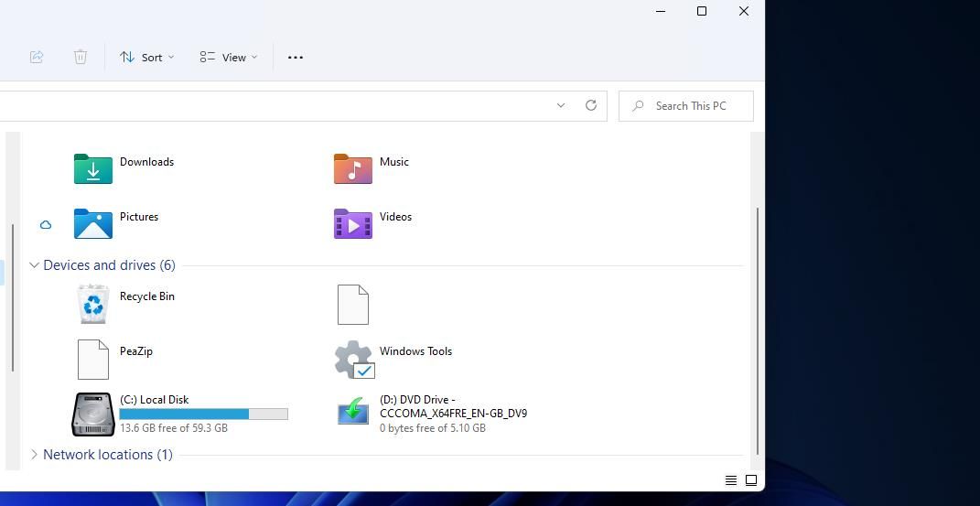
Task: Switch to details view layout toggle
Action: click(x=730, y=480)
